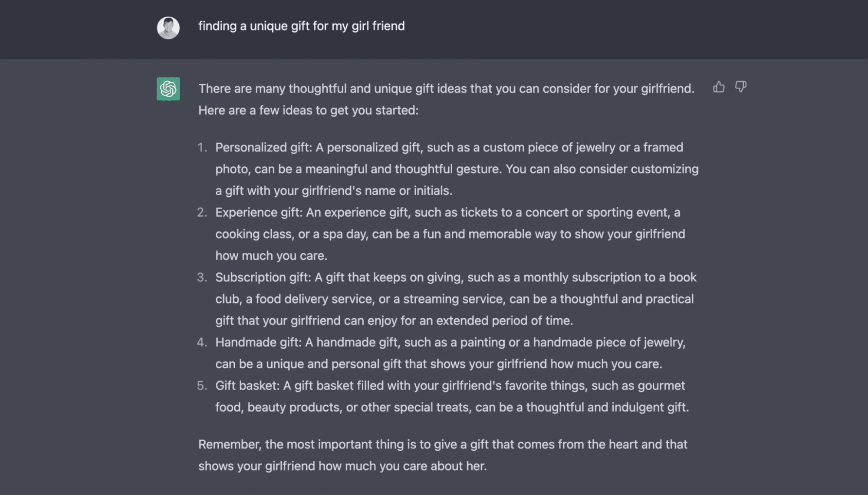Click the final line "shows your girlfriend how much you care about her"
Screen dimensions: 868x495
click(x=342, y=466)
